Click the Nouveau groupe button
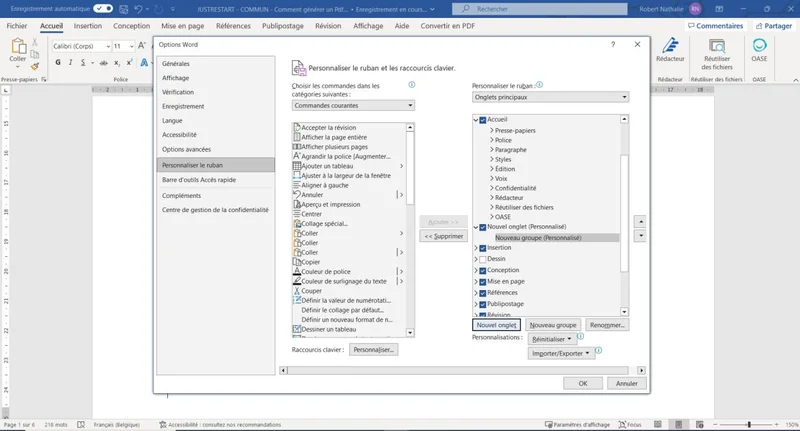800x431 pixels. [553, 325]
